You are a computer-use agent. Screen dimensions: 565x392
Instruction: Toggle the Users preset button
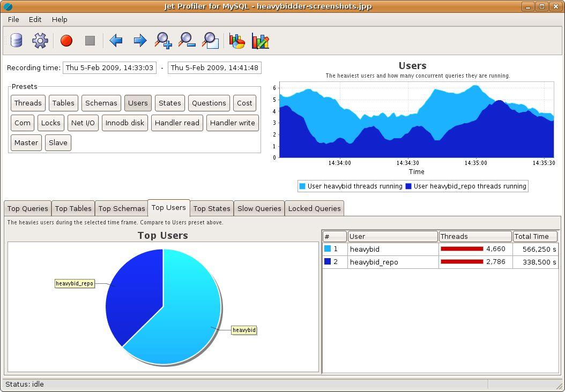point(138,103)
